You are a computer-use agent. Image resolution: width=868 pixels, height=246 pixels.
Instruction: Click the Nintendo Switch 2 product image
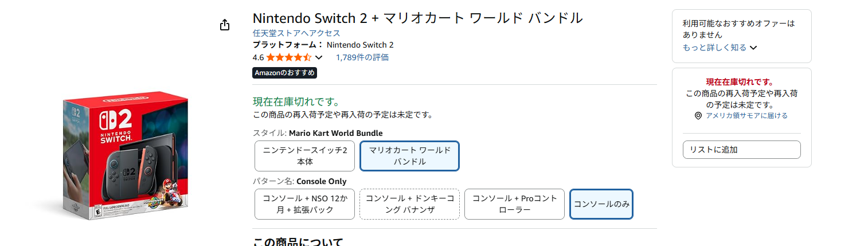[x=126, y=156]
